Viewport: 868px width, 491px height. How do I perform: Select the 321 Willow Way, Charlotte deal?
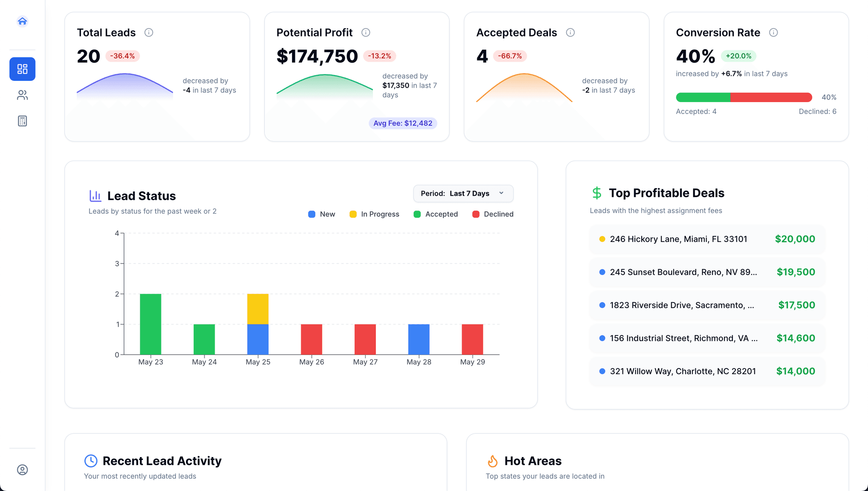click(707, 371)
